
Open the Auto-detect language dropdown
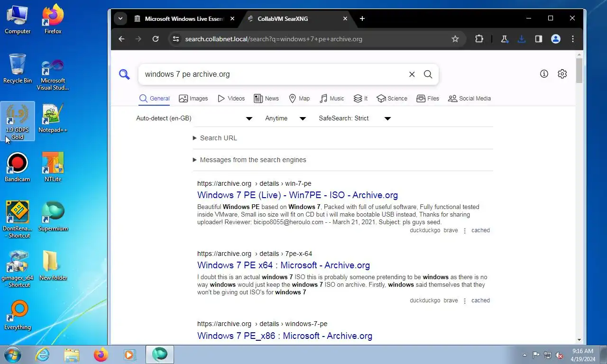coord(194,118)
